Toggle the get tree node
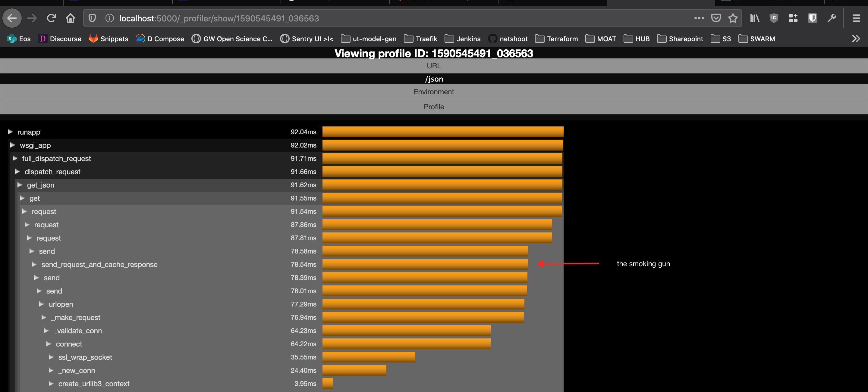868x392 pixels. pyautogui.click(x=22, y=198)
